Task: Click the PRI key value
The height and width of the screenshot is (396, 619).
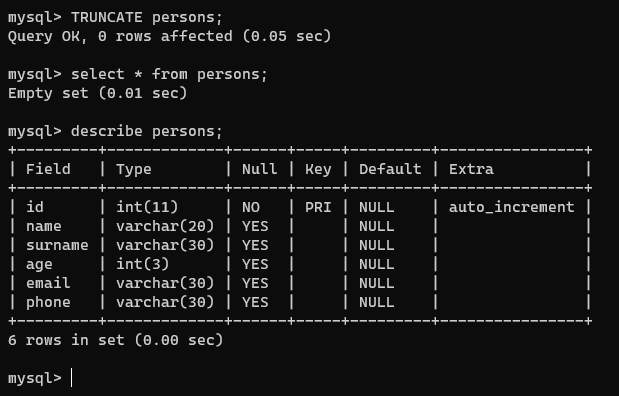Action: pos(318,207)
